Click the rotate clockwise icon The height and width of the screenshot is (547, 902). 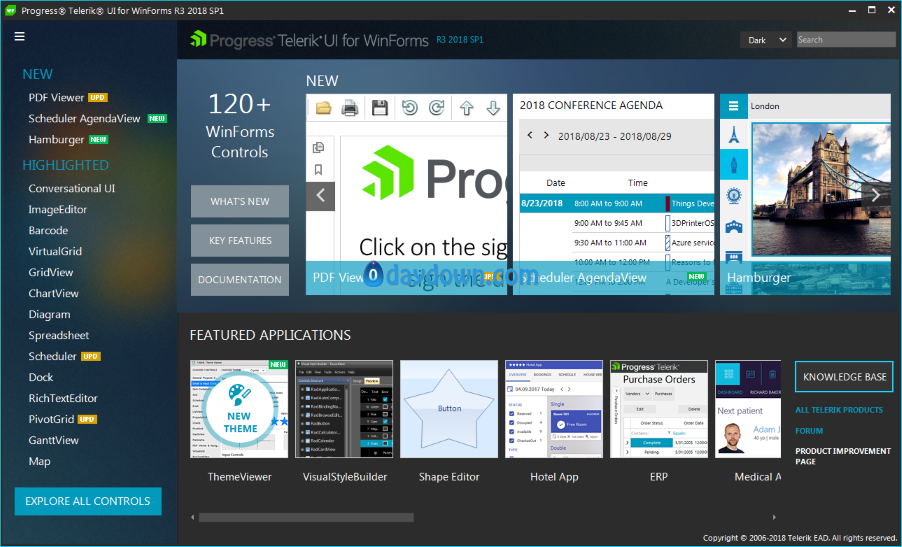coord(437,108)
